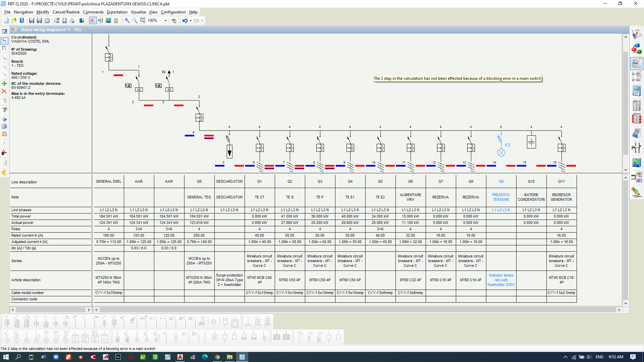Insert the BUS block symbol from palette
The width and height of the screenshot is (644, 362).
244,337
